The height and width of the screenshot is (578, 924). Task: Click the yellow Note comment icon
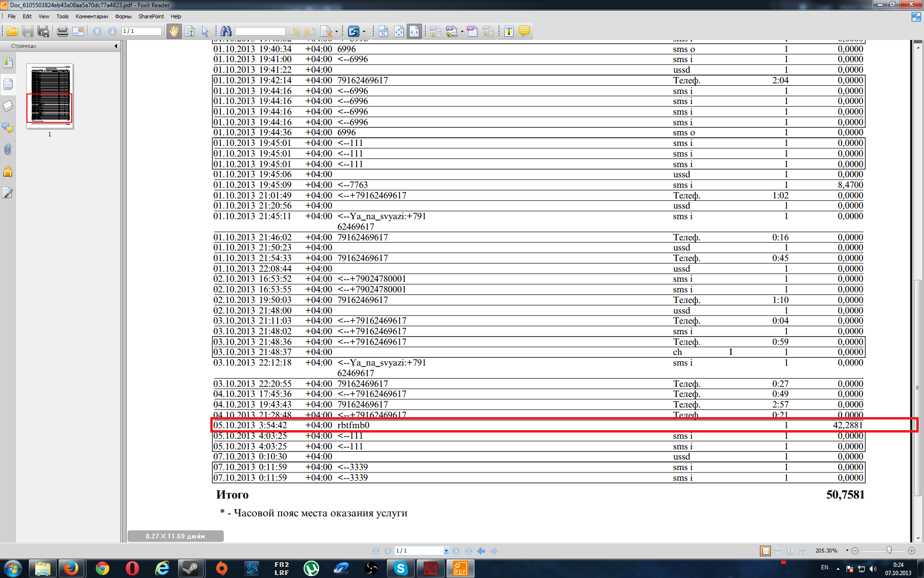click(524, 31)
